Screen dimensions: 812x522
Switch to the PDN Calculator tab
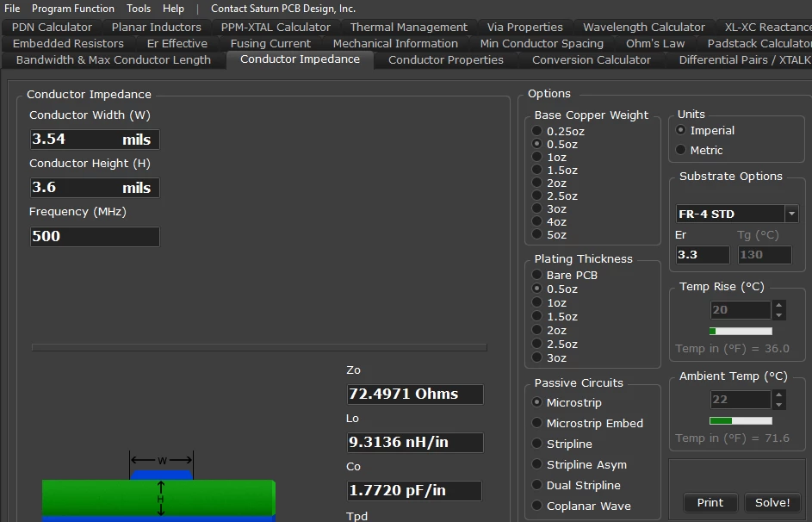click(52, 27)
